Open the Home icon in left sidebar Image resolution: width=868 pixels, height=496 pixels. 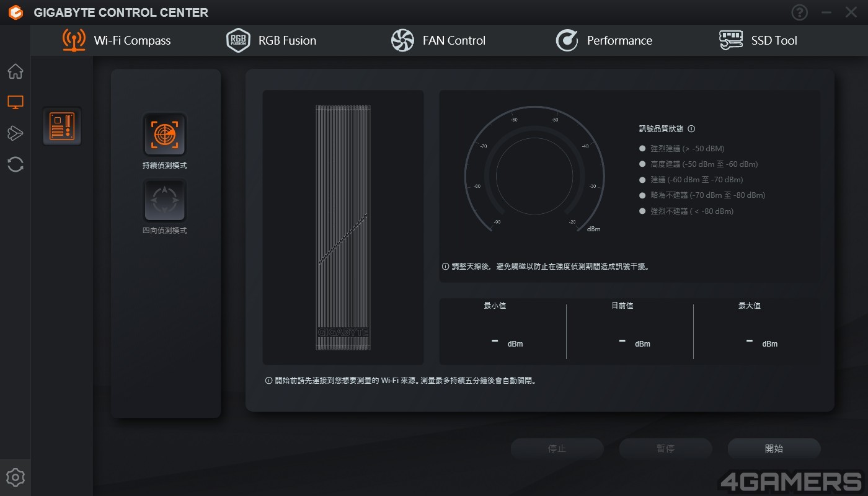click(x=15, y=71)
